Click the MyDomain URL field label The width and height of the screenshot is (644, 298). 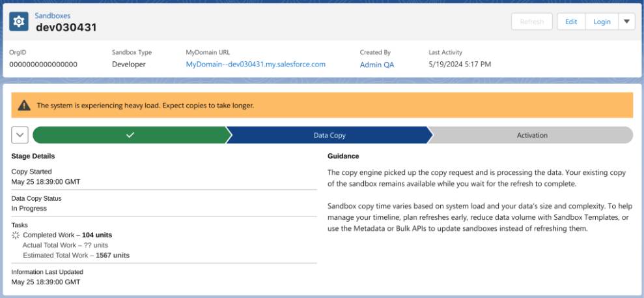pyautogui.click(x=208, y=52)
